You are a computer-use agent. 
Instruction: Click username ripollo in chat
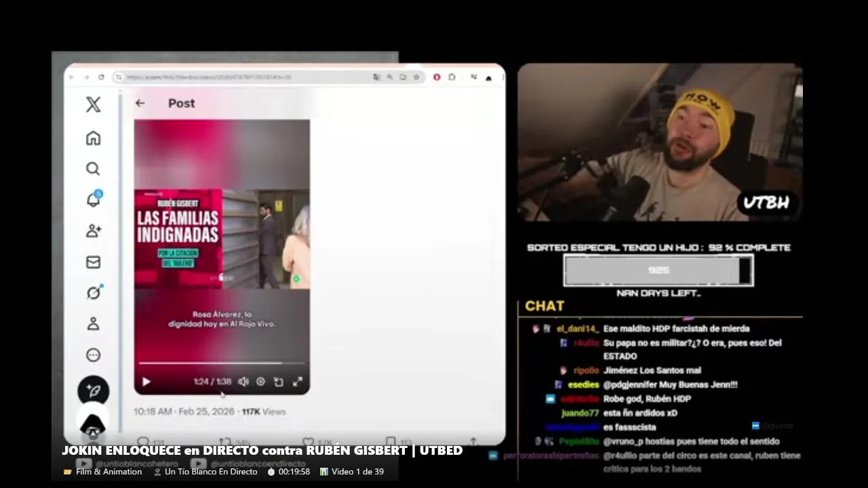click(x=587, y=371)
